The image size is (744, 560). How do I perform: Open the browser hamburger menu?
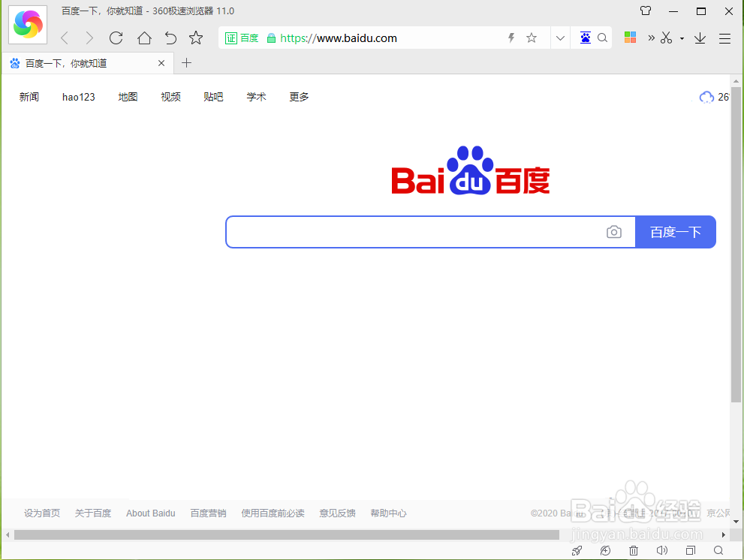(x=724, y=38)
